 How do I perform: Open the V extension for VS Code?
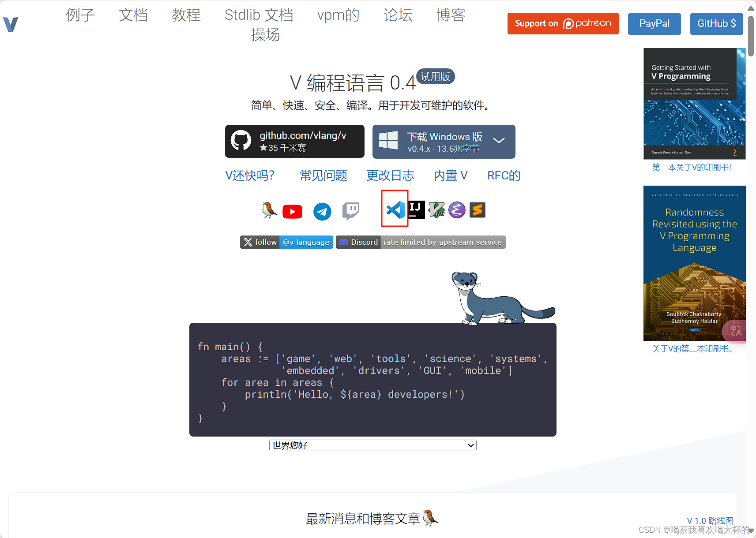394,210
